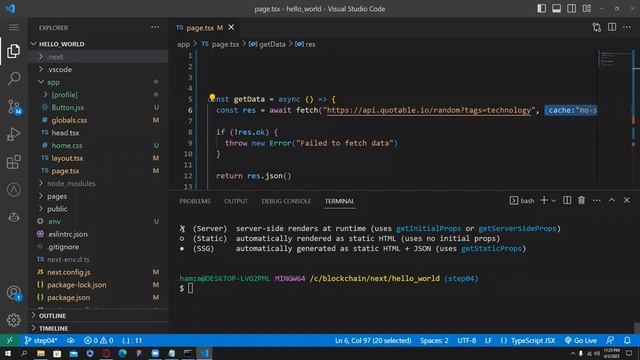Screen dimensions: 640x360
Task: Open errors and warnings count in status bar
Action: click(98, 340)
